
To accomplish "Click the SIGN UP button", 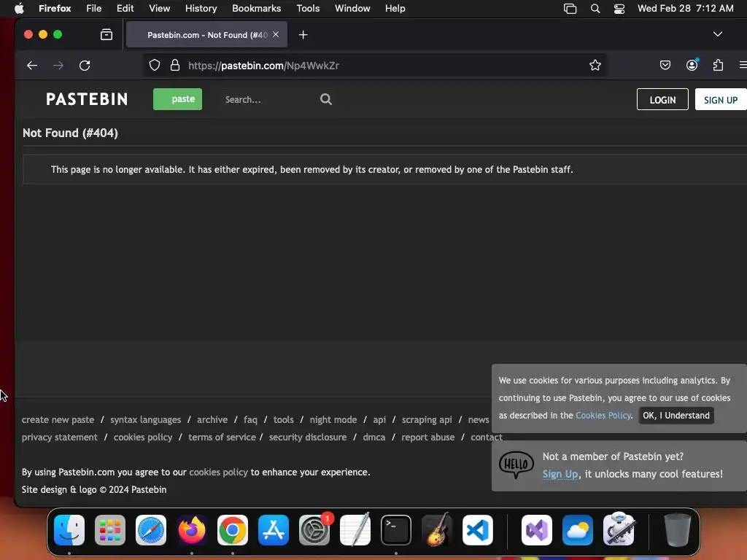I will [x=720, y=99].
